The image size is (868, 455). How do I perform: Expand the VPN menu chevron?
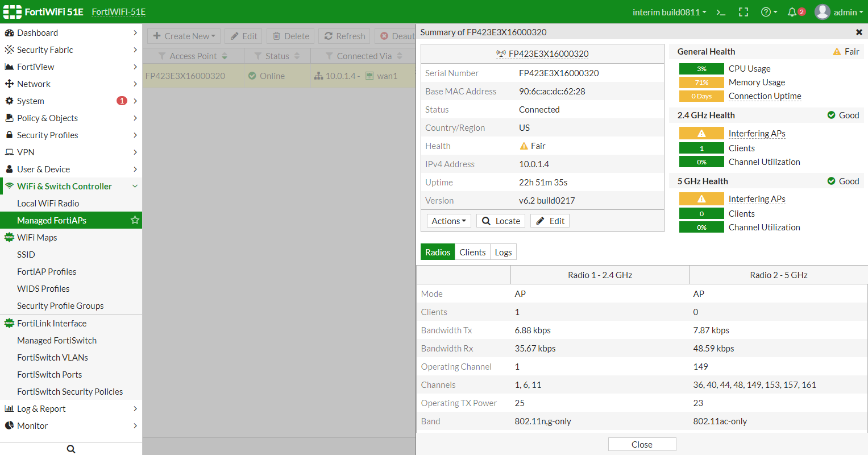[x=135, y=152]
